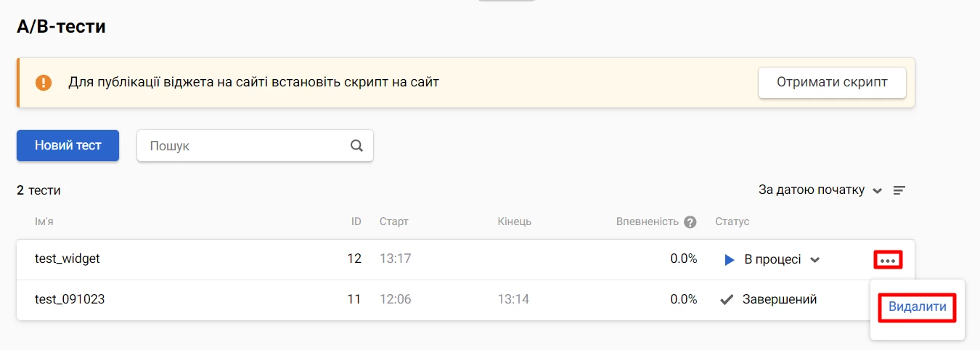Click the Статус column header
The height and width of the screenshot is (350, 980).
tap(732, 221)
